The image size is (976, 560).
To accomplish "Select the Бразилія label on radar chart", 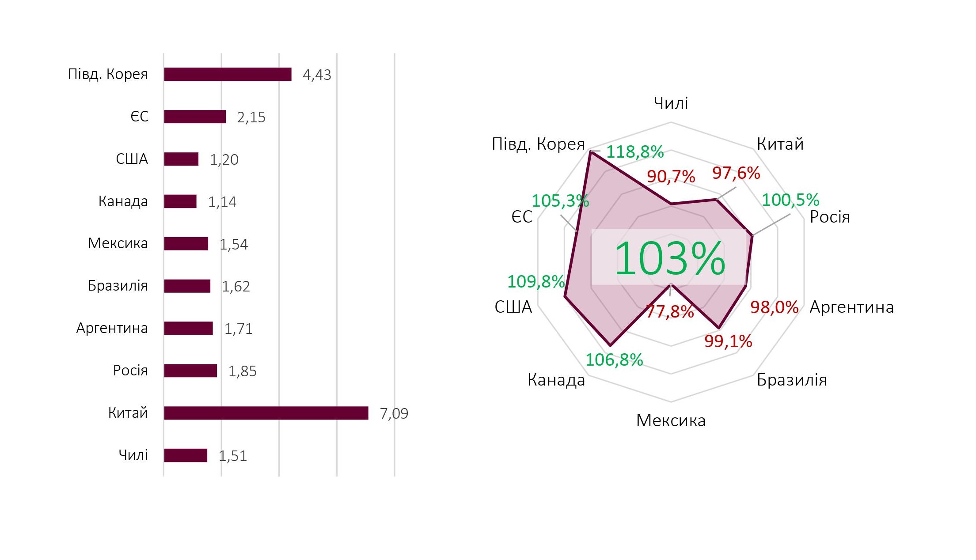I will (x=791, y=380).
